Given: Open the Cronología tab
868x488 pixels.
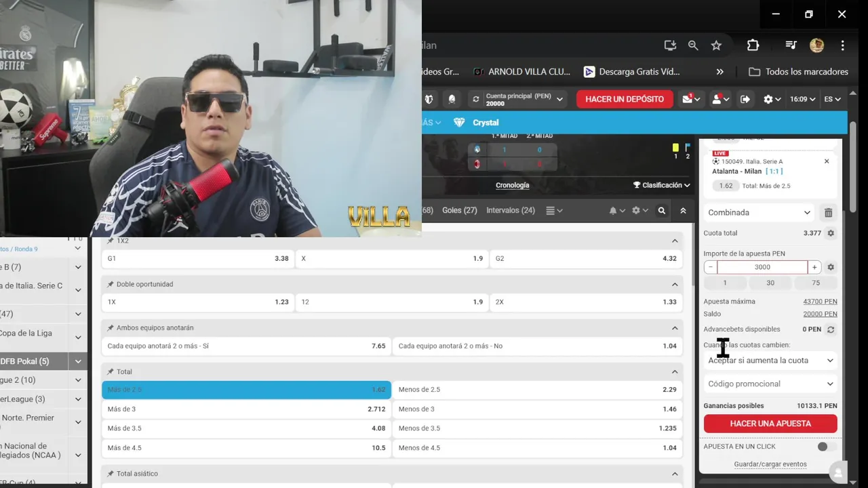Looking at the screenshot, I should point(513,185).
